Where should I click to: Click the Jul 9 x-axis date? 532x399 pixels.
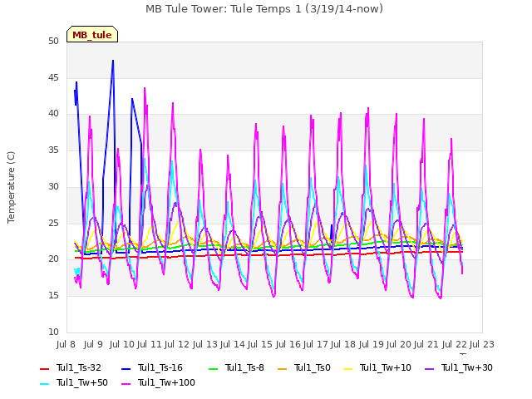(x=93, y=344)
